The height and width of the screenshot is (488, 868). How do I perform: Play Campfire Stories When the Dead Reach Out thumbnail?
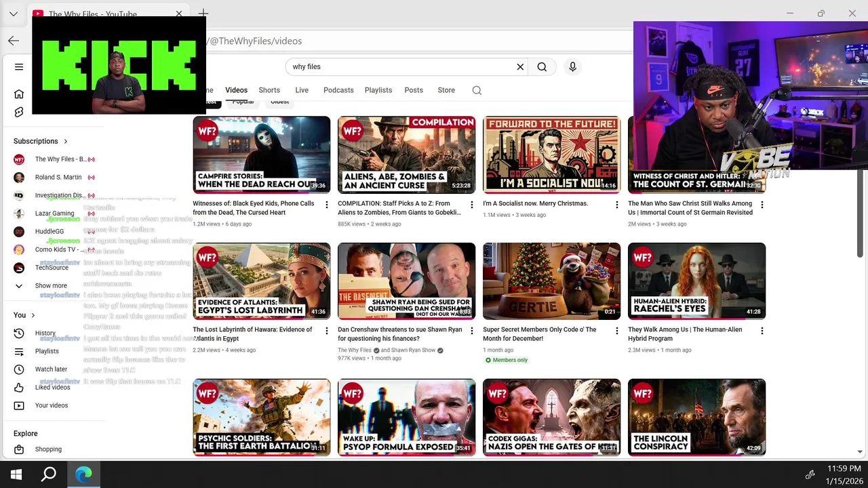(262, 155)
